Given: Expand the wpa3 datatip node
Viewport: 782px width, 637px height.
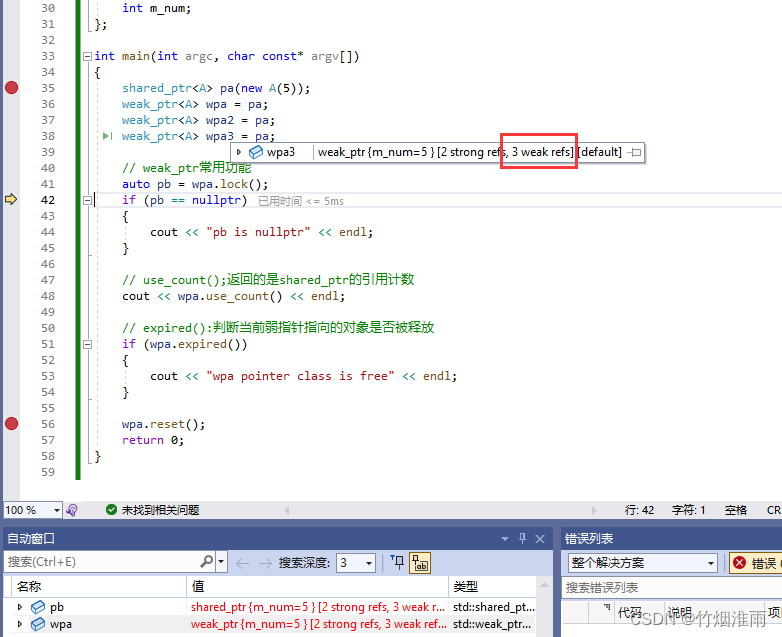Looking at the screenshot, I should (x=239, y=152).
